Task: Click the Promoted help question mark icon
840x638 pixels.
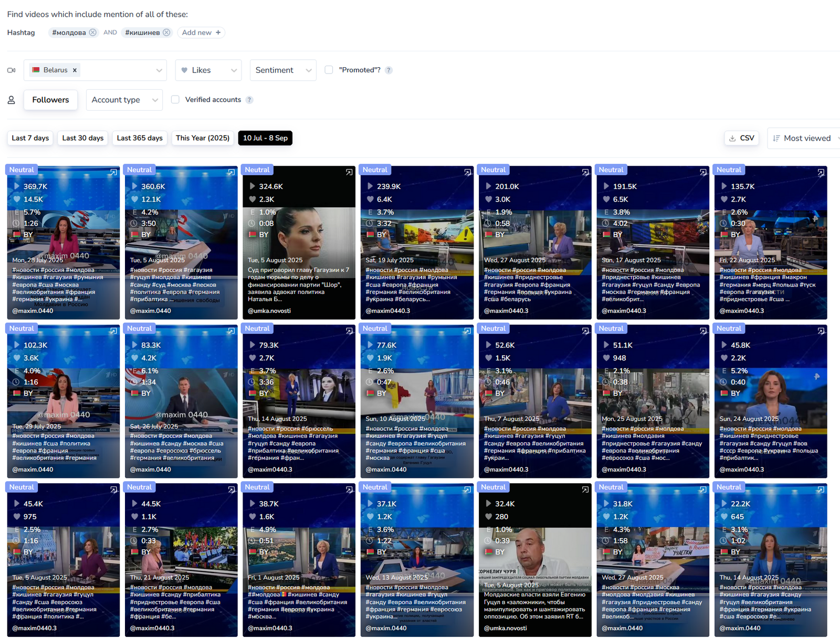Action: point(388,70)
